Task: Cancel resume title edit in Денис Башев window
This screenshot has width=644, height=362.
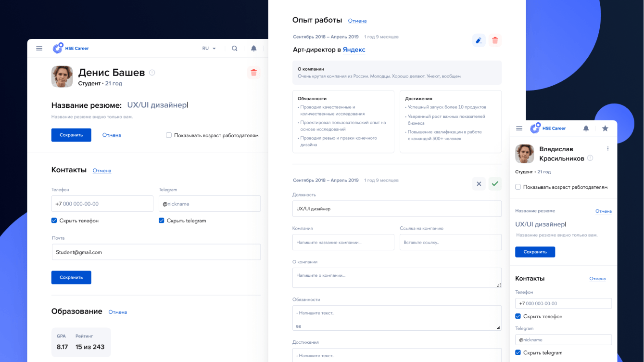Action: tap(112, 135)
